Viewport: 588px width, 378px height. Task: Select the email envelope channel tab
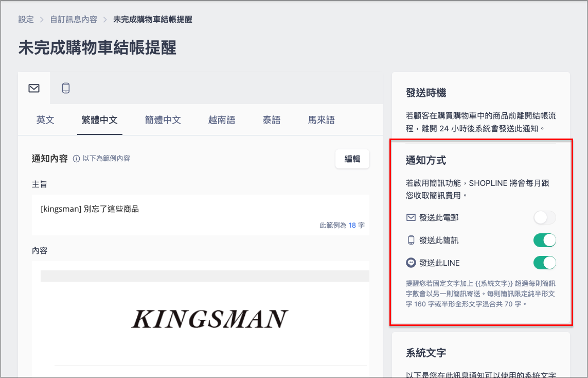34,88
